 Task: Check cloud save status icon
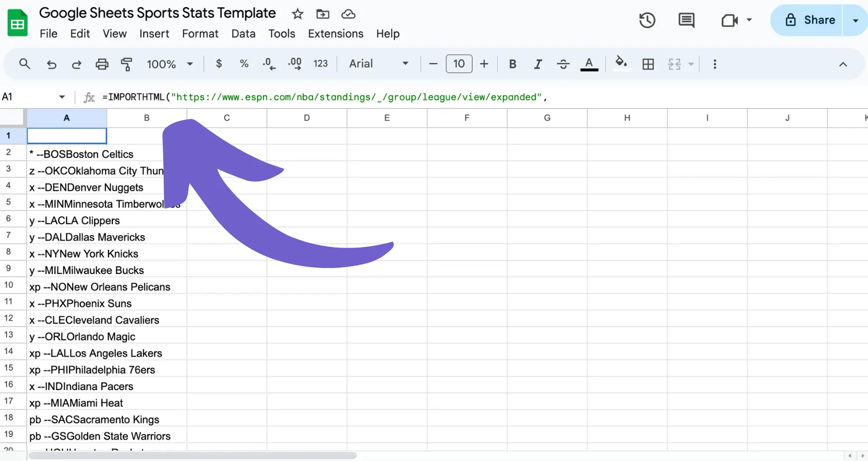click(x=348, y=14)
